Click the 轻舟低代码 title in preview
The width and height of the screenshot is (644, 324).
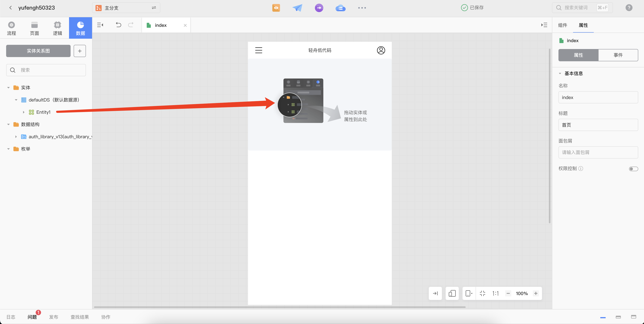point(320,50)
